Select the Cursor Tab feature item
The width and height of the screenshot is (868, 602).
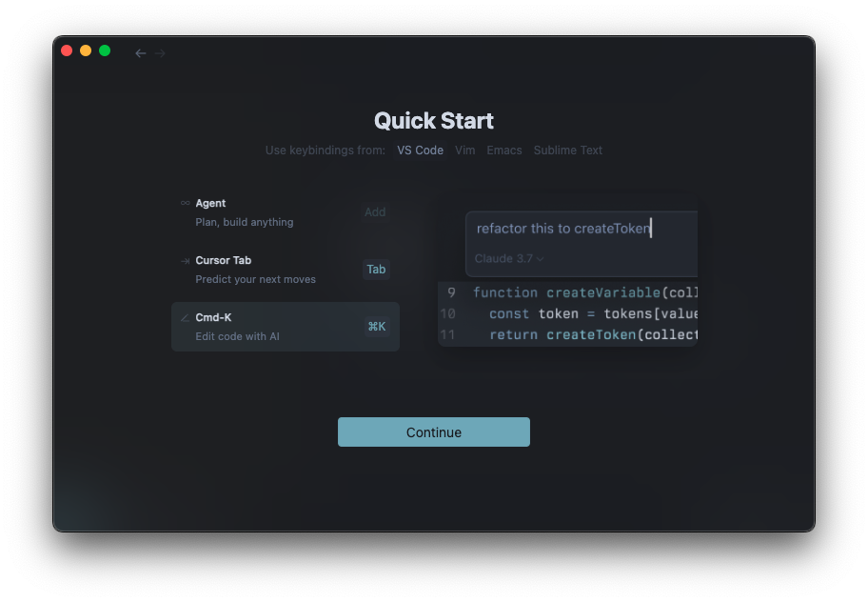point(286,270)
